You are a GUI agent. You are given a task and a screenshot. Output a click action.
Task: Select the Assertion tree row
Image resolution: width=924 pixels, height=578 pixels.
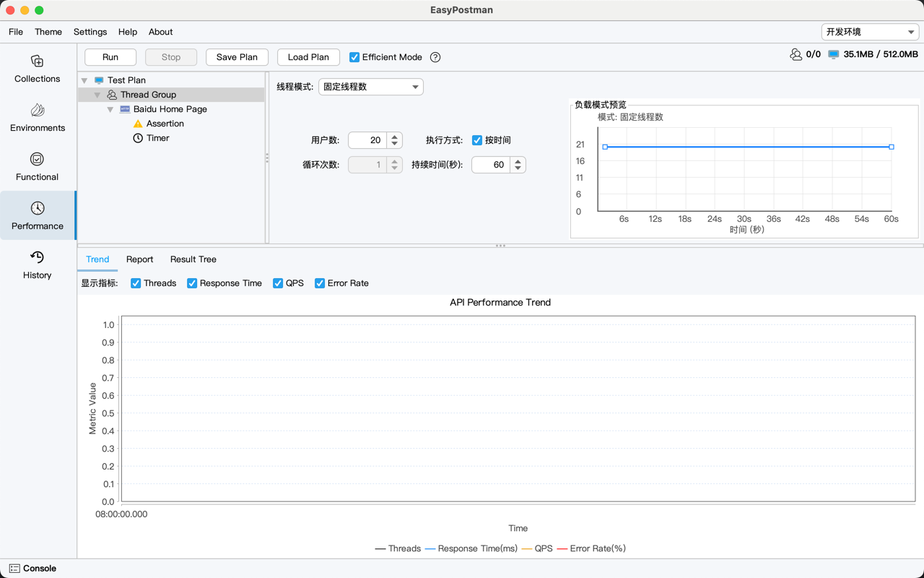172,124
